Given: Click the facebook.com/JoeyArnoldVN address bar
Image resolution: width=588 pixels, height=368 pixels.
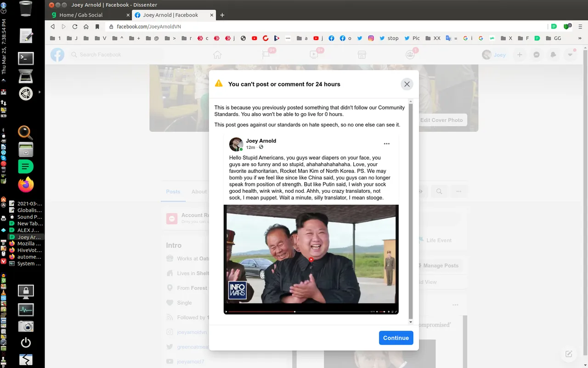Looking at the screenshot, I should 326,27.
